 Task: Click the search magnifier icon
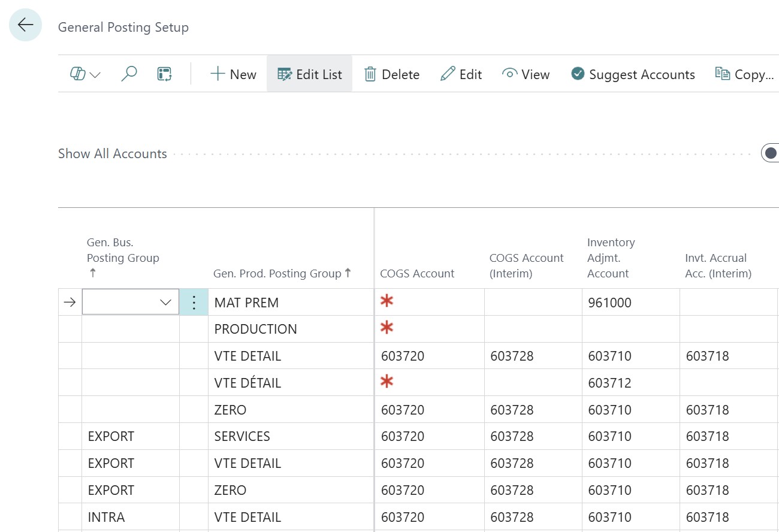click(x=129, y=74)
